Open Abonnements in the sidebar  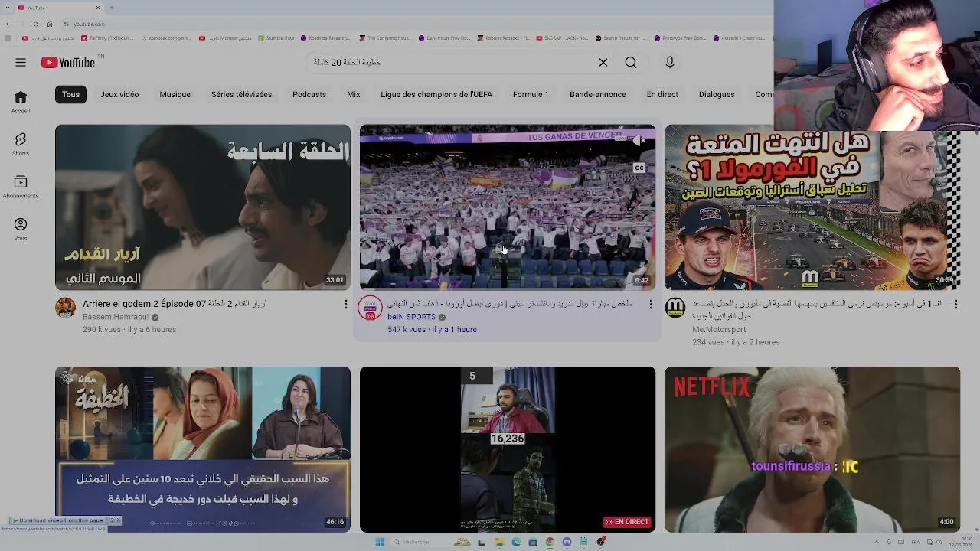click(x=21, y=187)
